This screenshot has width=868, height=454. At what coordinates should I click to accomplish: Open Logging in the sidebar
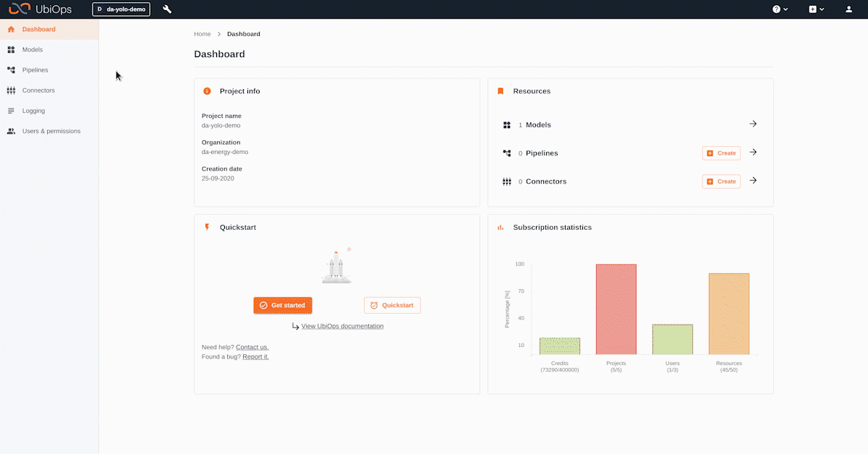[49, 111]
